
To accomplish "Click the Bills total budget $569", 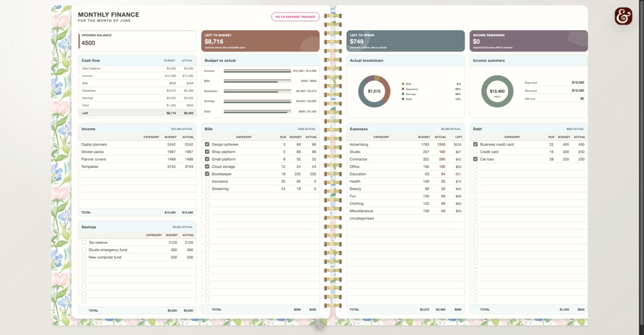I will click(297, 310).
